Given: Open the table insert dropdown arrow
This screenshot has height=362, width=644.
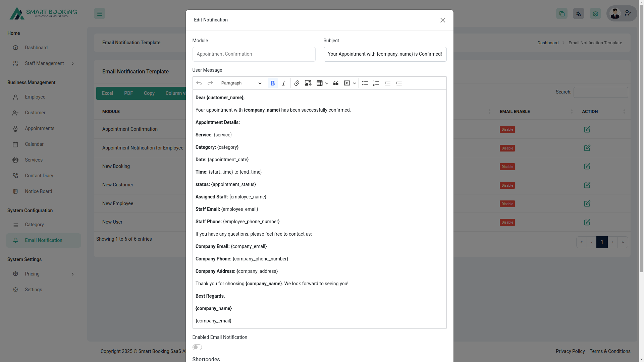Looking at the screenshot, I should 327,83.
